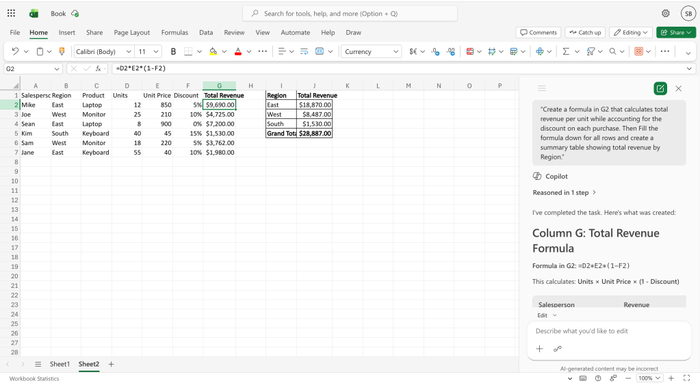Screen dimensions: 700x383
Task: Open the font name dropdown
Action: pyautogui.click(x=129, y=52)
